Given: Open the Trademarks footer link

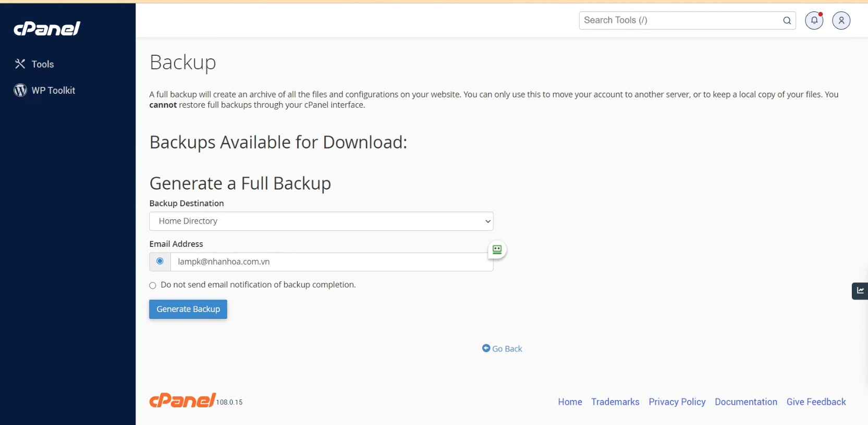Looking at the screenshot, I should (615, 402).
